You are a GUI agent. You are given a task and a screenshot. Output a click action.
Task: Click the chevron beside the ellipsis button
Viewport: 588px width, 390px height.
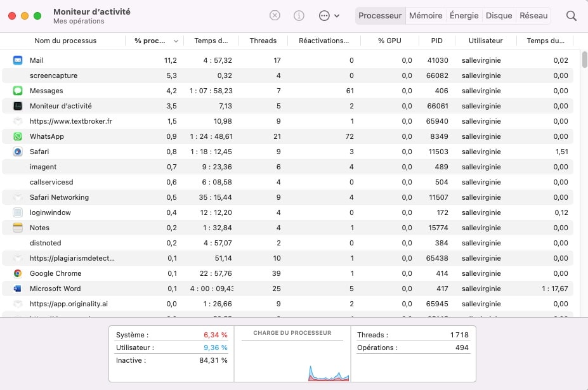click(337, 16)
